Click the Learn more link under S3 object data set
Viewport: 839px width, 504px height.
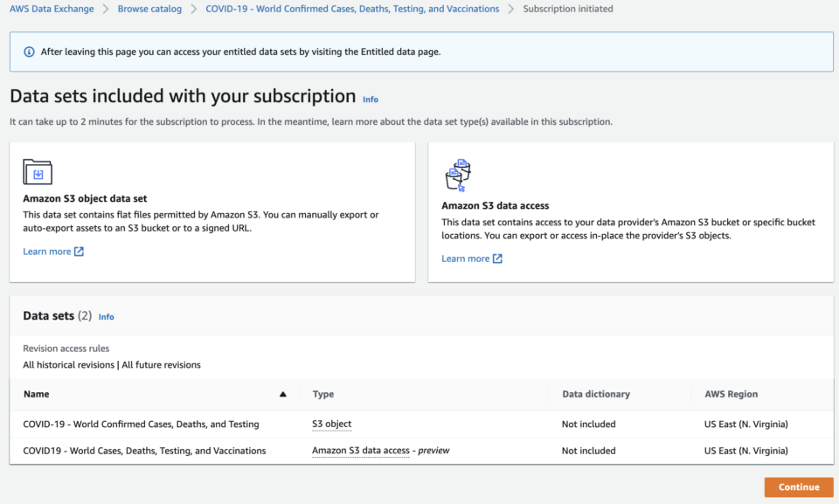[45, 251]
